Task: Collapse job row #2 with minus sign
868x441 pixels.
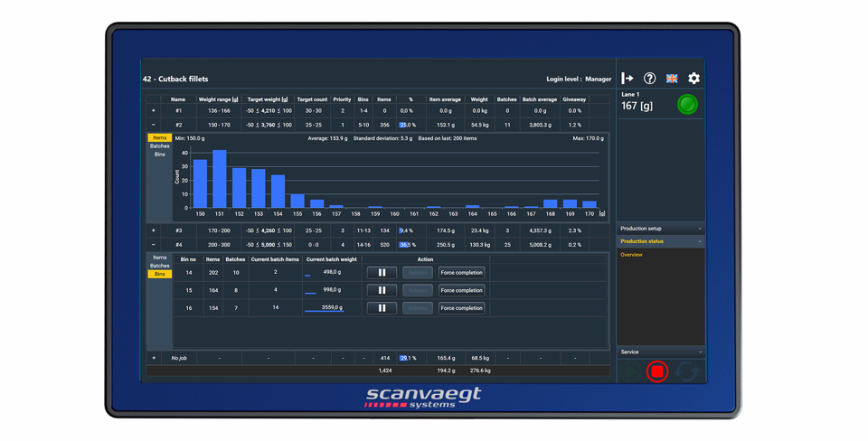Action: pyautogui.click(x=153, y=125)
